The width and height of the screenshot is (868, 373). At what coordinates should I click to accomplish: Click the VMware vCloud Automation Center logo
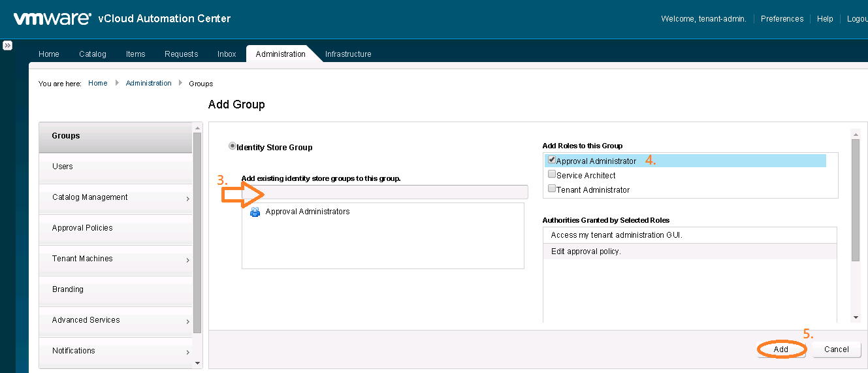pos(122,18)
